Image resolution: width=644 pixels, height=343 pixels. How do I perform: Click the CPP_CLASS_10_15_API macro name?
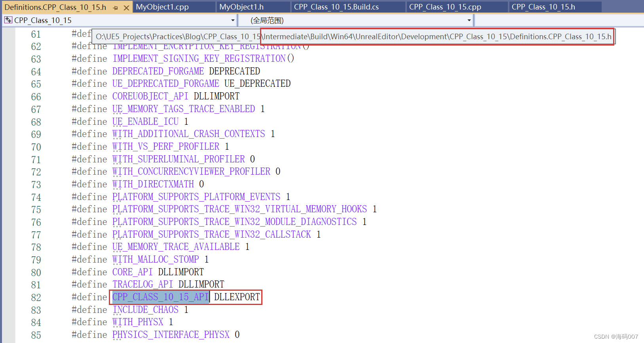click(160, 297)
